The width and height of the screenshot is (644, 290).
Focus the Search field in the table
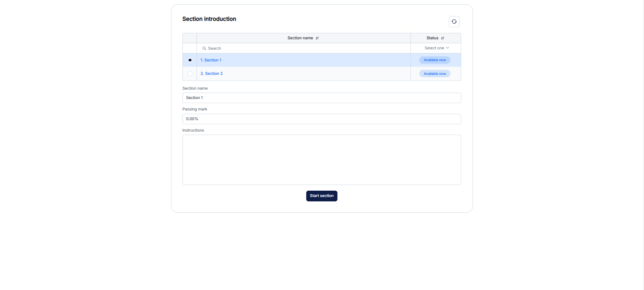(304, 48)
